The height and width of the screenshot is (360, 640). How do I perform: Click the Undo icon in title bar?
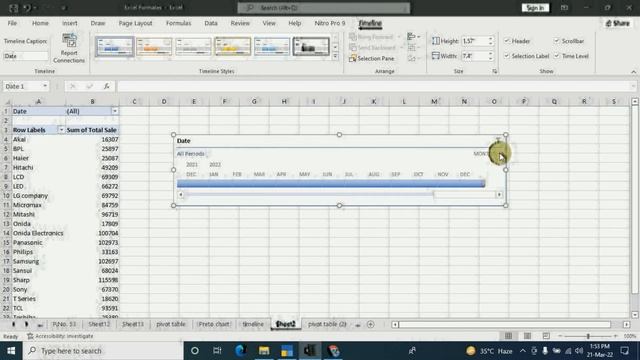click(27, 8)
